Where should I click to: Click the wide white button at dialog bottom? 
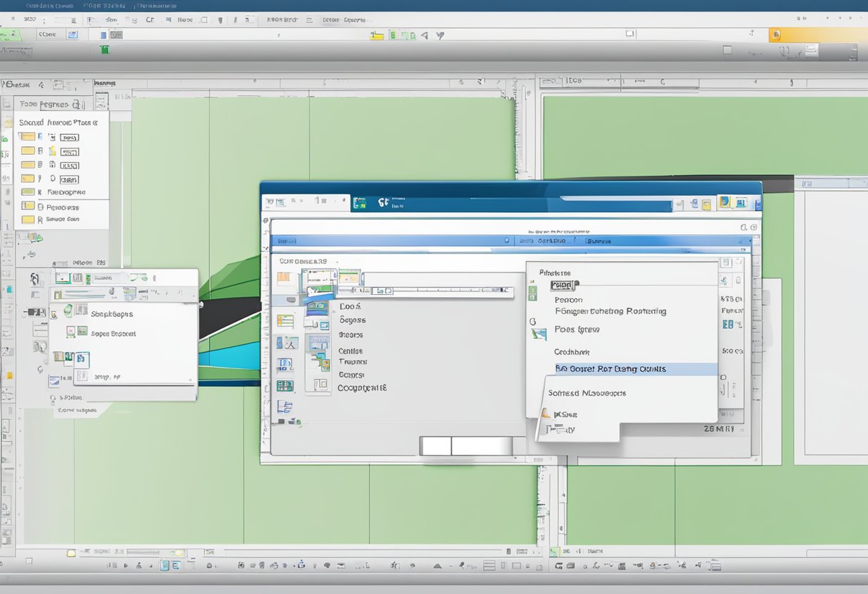pyautogui.click(x=481, y=446)
